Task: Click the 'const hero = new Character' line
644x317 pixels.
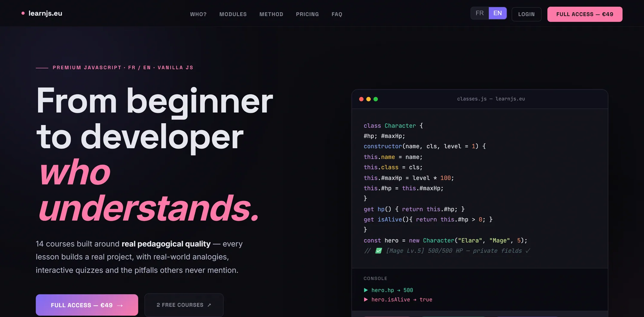Action: click(x=445, y=240)
